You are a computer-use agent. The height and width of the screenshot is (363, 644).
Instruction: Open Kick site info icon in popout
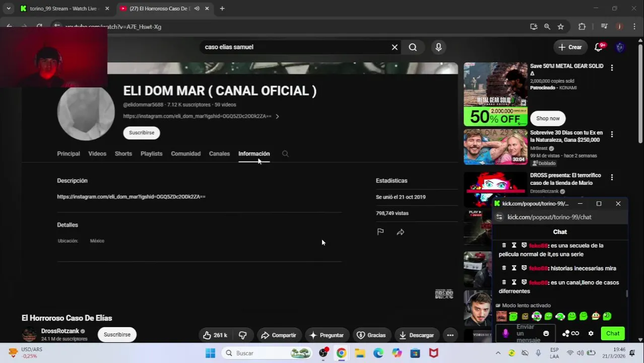click(x=499, y=217)
